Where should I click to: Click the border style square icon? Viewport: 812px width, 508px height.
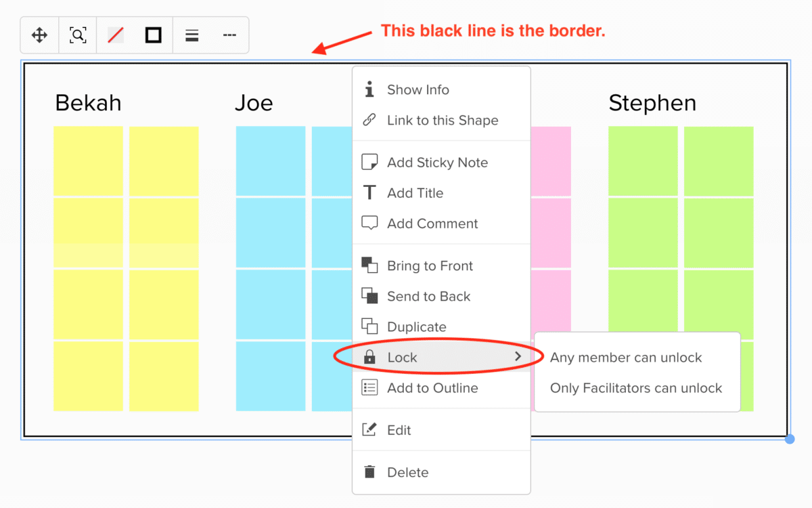coord(153,35)
